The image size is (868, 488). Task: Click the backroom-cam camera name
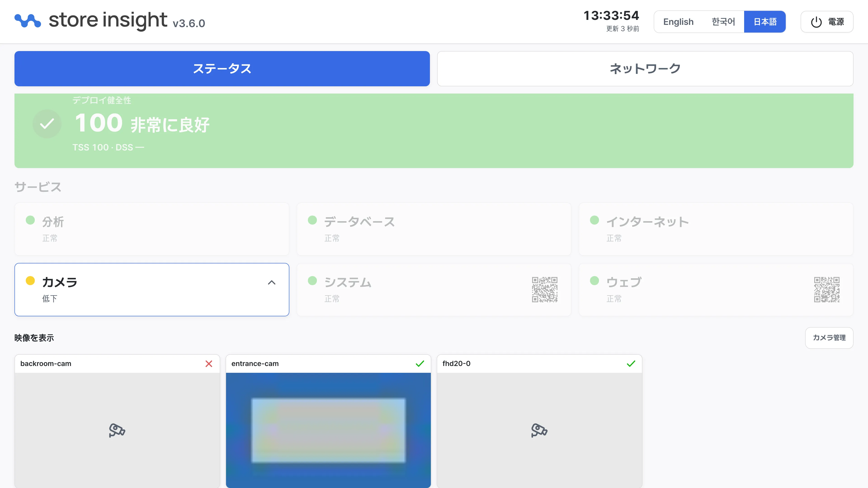pyautogui.click(x=46, y=364)
